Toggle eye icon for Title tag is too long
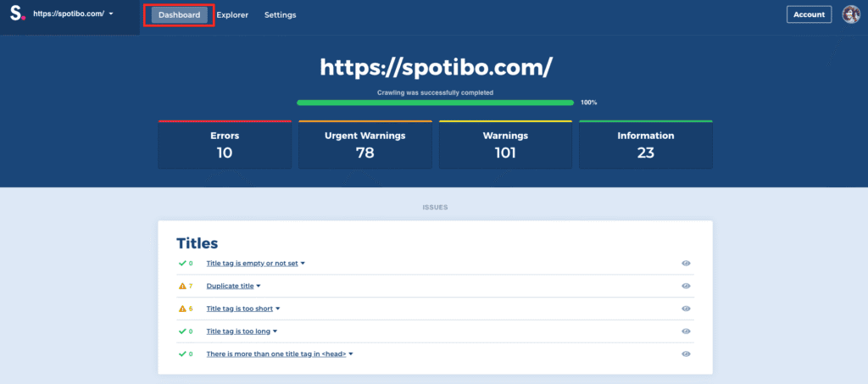The height and width of the screenshot is (384, 868). tap(686, 331)
